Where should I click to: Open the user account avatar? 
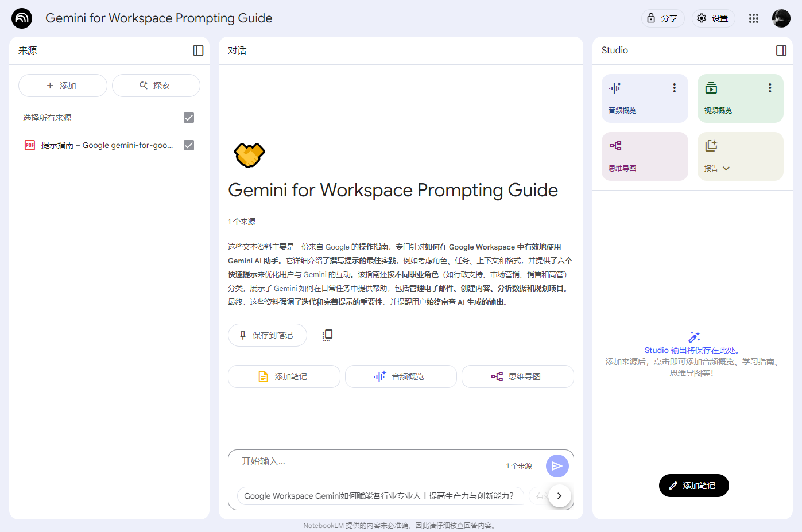(x=781, y=18)
